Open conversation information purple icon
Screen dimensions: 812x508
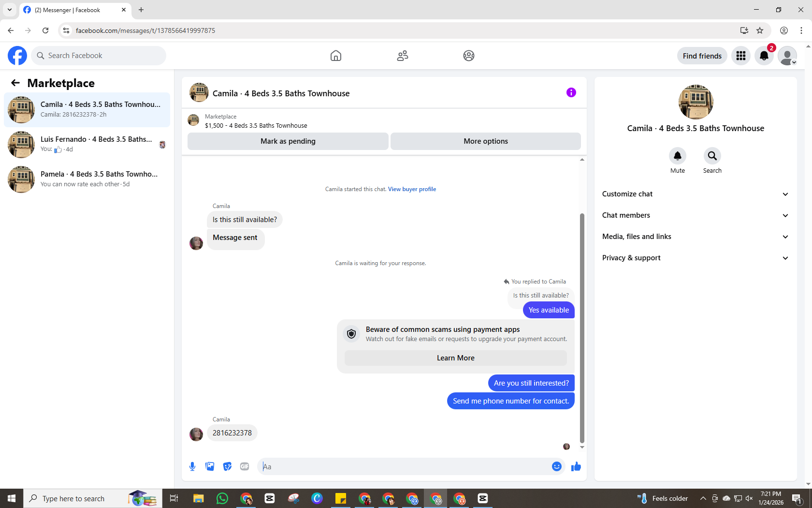[571, 92]
